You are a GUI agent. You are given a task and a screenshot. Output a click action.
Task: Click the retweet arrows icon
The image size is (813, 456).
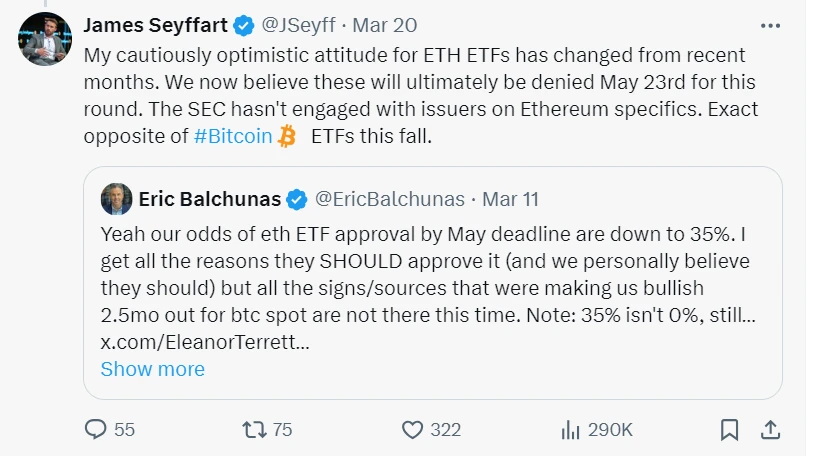(x=255, y=429)
